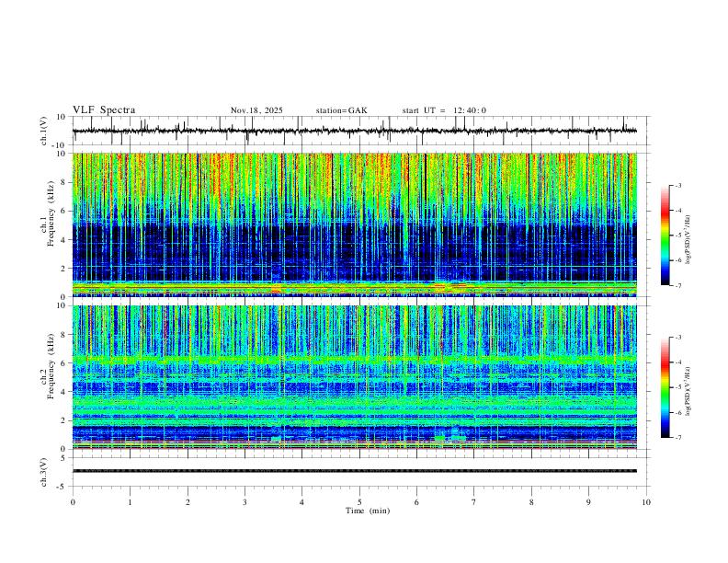728x563 pixels.
Task: Click the "-3" label on ch.2 colorbar
Action: tap(677, 338)
